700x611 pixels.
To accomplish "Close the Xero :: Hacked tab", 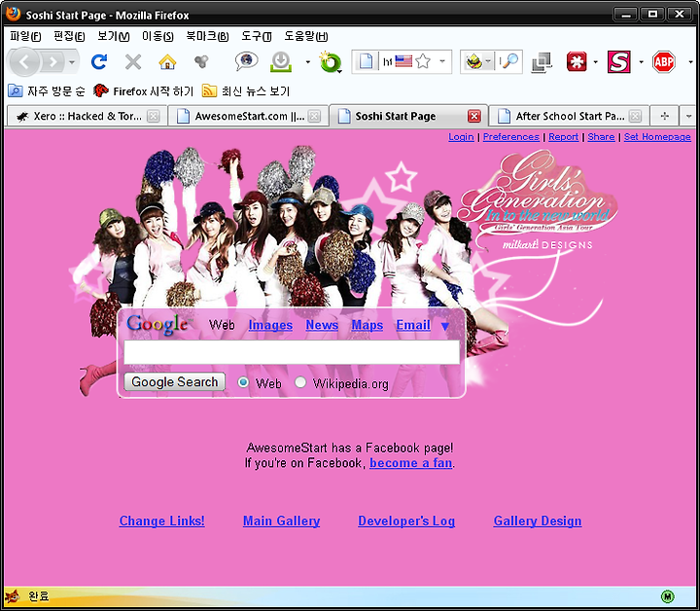I will point(154,116).
